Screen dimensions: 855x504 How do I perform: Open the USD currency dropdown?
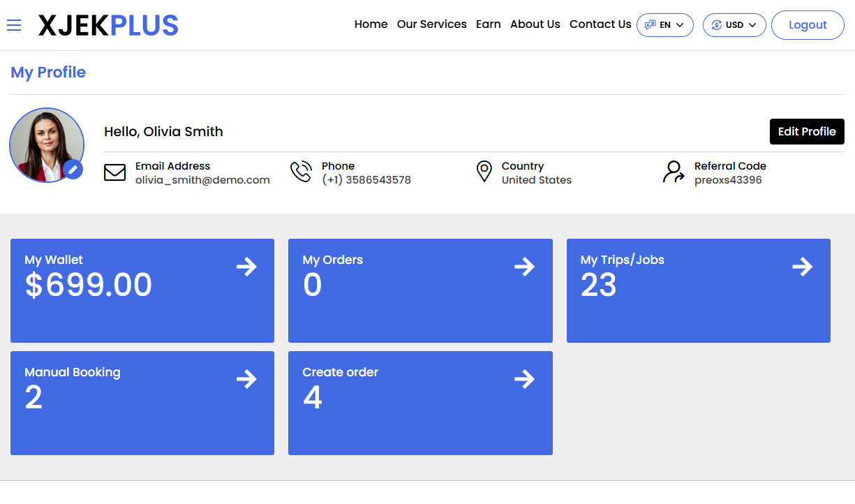tap(734, 25)
